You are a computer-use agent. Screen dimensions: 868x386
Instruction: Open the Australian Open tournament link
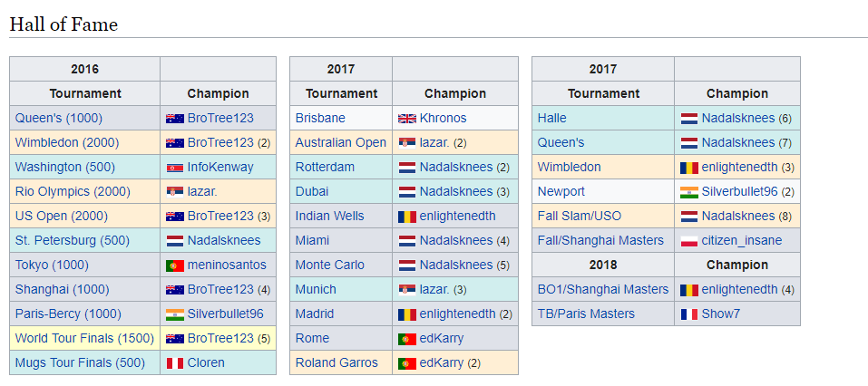340,142
